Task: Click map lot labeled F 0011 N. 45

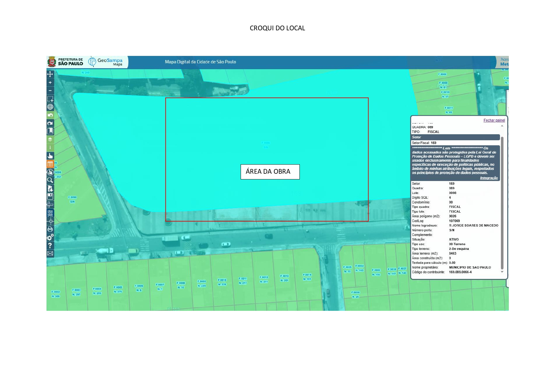Action: click(x=449, y=110)
